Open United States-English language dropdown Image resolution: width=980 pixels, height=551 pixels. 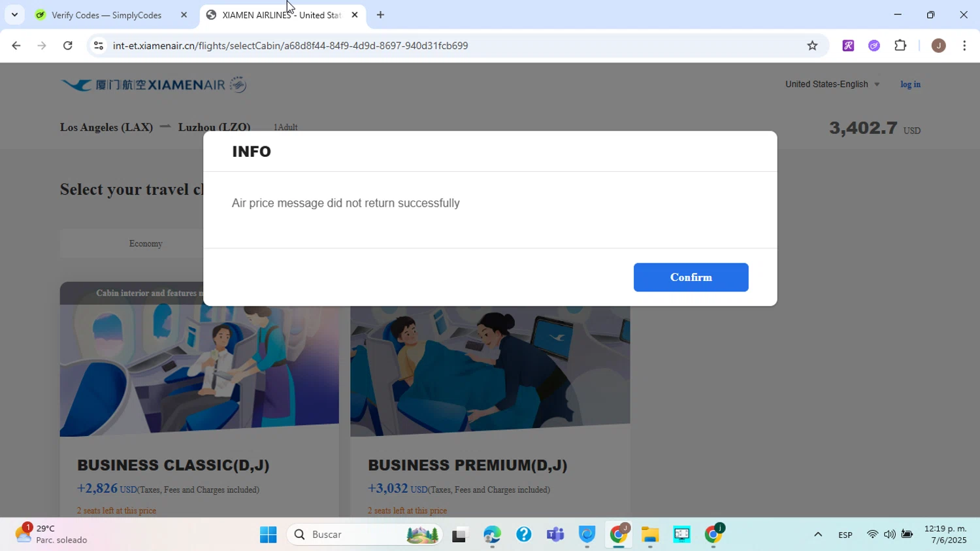832,84
